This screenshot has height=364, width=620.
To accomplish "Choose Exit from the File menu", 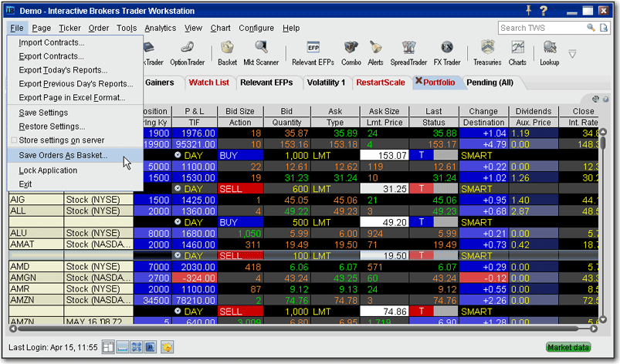I will (x=75, y=184).
